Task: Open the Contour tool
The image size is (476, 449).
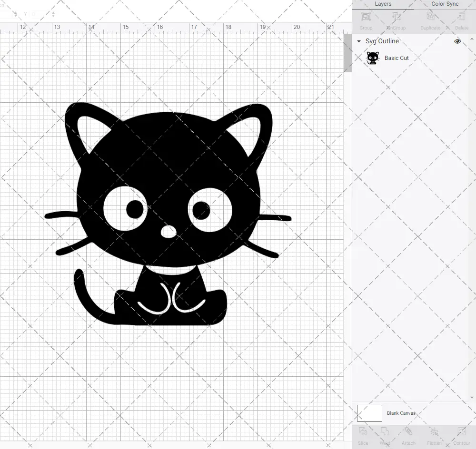Action: point(461,433)
